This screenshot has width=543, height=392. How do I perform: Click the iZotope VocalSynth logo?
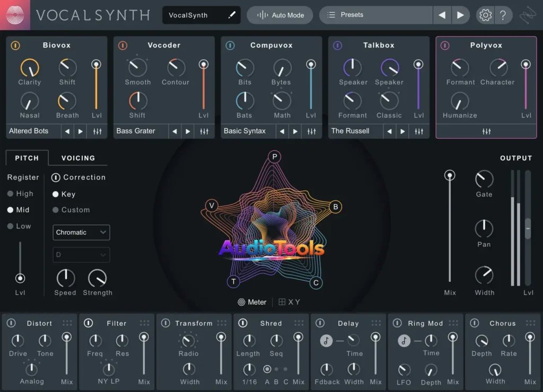click(15, 15)
